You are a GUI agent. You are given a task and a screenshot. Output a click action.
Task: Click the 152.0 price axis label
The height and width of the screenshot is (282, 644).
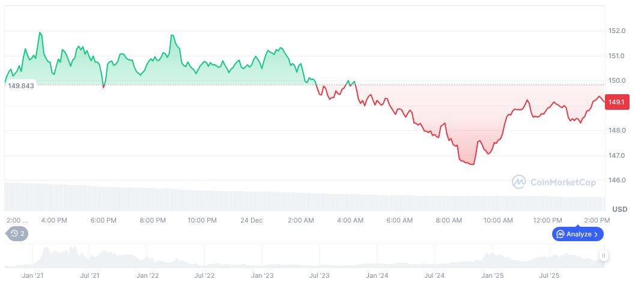pos(617,31)
